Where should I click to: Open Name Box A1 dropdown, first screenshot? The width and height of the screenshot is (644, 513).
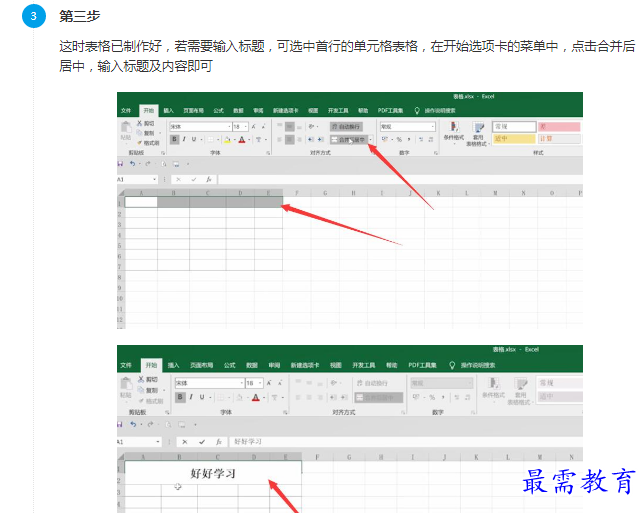tap(154, 179)
